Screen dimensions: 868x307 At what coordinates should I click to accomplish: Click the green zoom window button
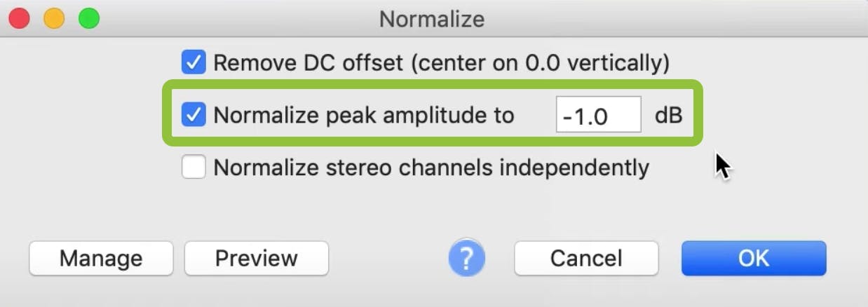[89, 18]
